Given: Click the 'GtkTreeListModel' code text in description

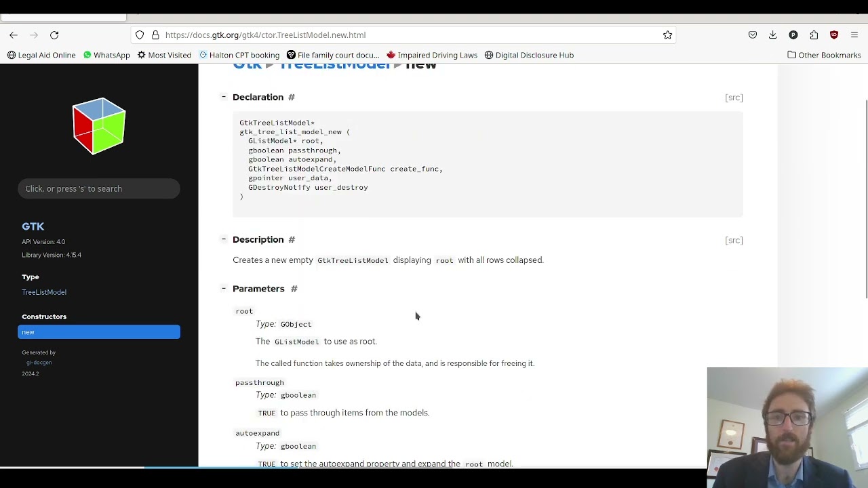Looking at the screenshot, I should [x=353, y=260].
